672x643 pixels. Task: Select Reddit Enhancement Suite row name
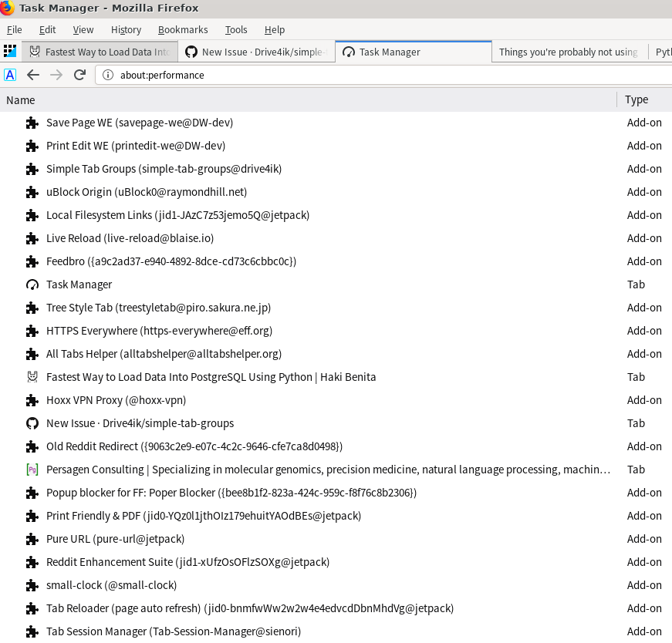(188, 563)
